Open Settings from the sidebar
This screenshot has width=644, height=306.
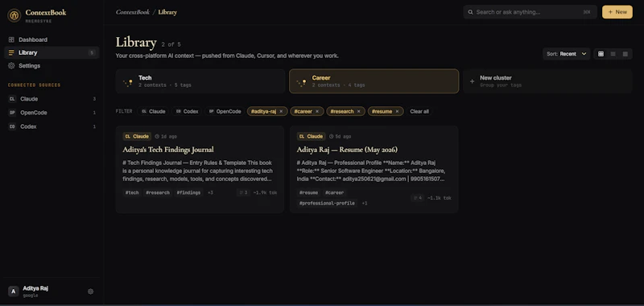click(x=52, y=66)
